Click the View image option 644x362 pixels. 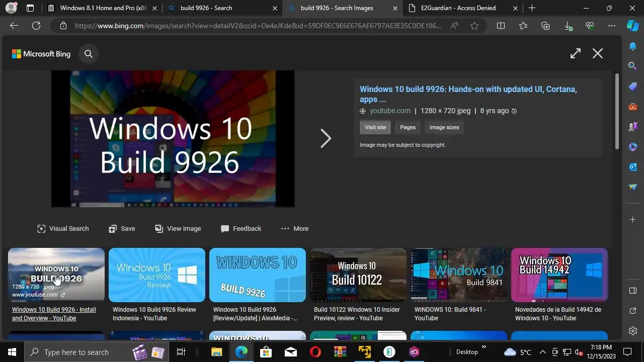[178, 228]
